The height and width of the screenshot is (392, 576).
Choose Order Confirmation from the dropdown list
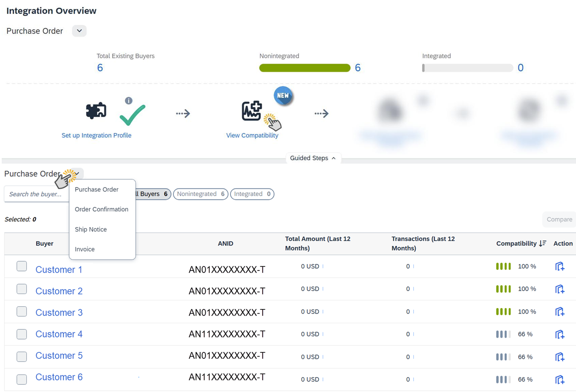tap(101, 209)
